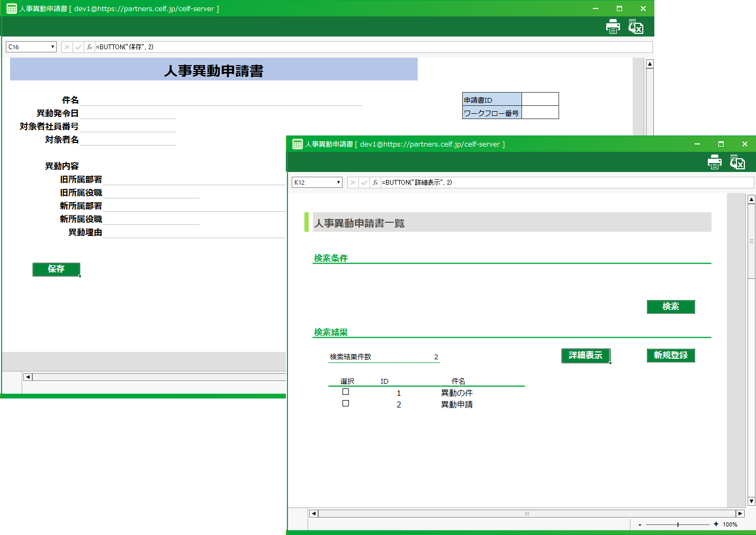This screenshot has width=756, height=535.
Task: Click the zoom in plus icon
Action: coord(716,524)
